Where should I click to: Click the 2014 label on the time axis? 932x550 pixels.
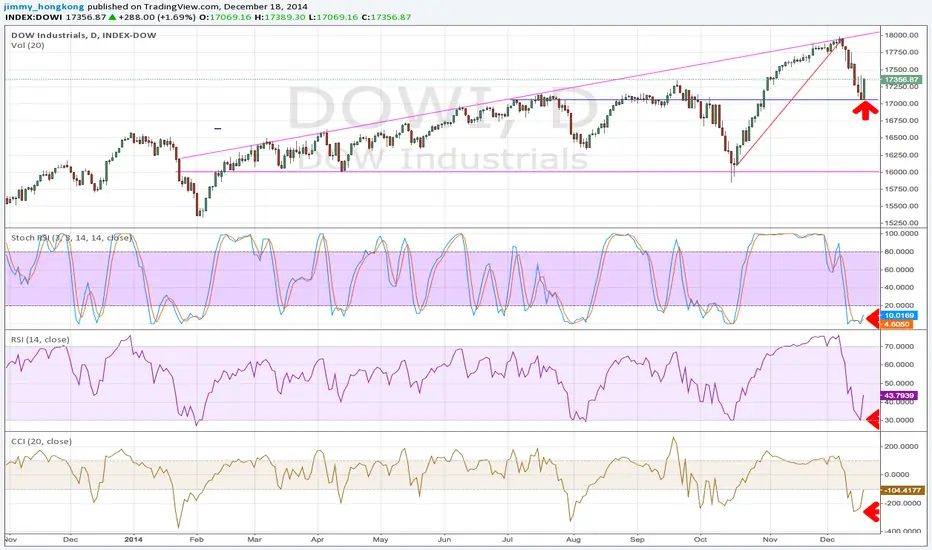[x=134, y=540]
